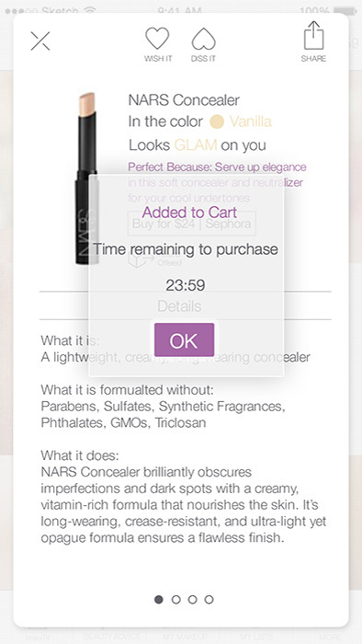Go to the third page dot

click(x=192, y=600)
